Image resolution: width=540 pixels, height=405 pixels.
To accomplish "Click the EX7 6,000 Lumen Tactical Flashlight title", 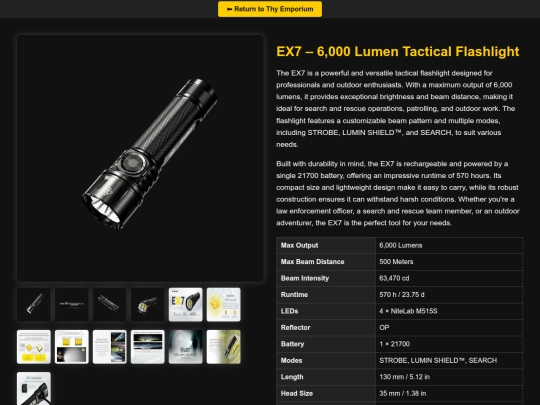I will pyautogui.click(x=398, y=51).
